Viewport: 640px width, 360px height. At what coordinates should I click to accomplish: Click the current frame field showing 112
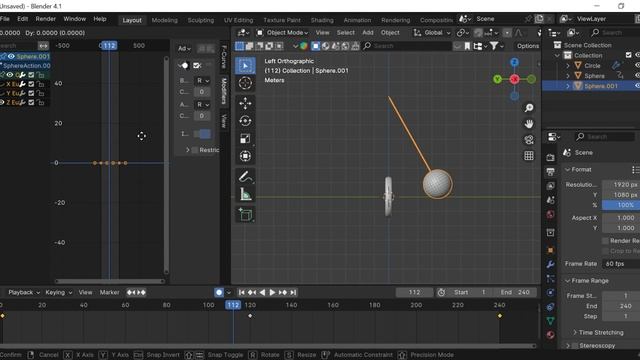point(414,292)
